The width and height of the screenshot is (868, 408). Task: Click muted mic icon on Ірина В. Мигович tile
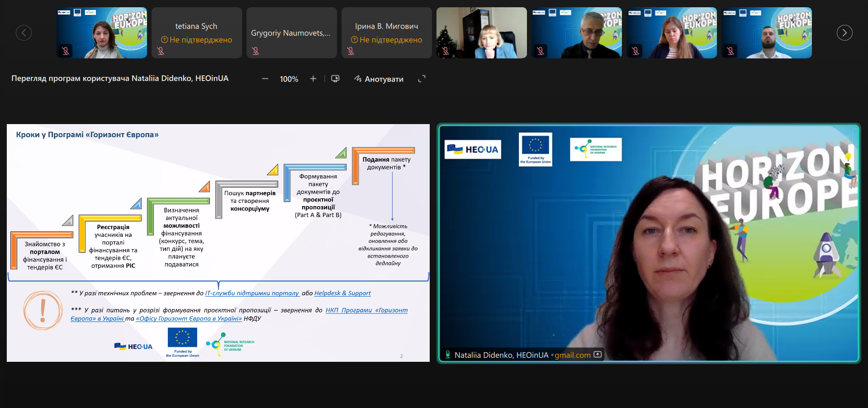coord(351,51)
